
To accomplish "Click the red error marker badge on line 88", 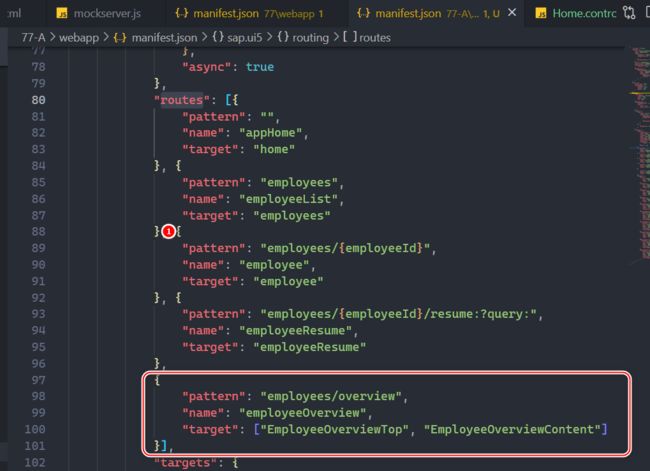I will (168, 231).
